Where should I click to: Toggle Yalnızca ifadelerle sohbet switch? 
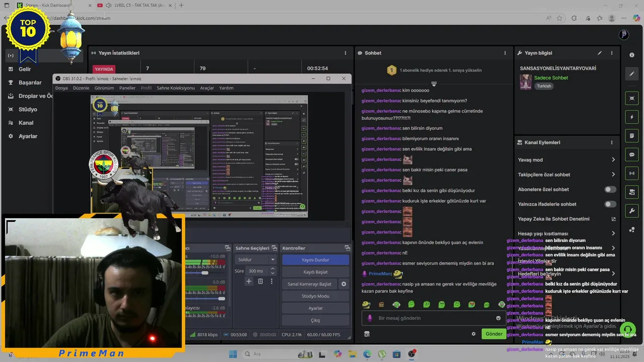tap(610, 204)
